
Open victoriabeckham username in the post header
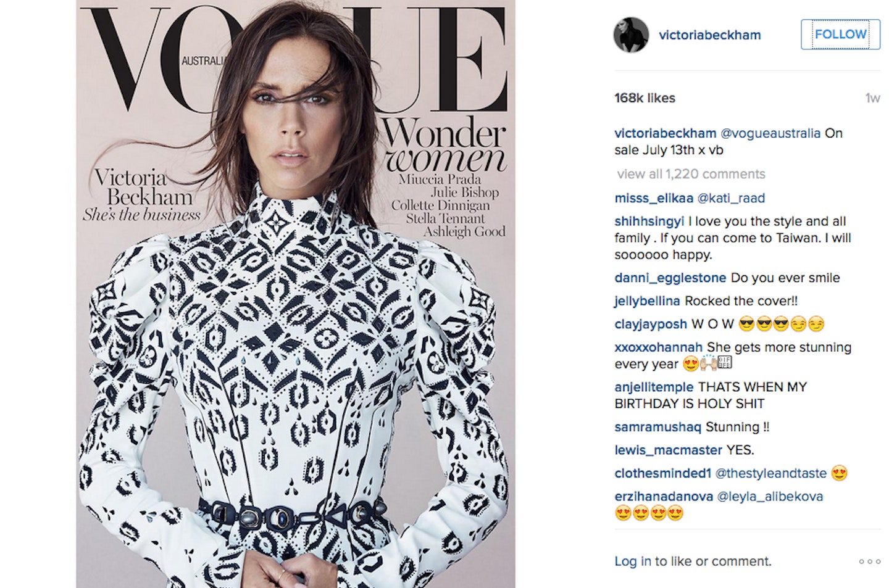[709, 35]
